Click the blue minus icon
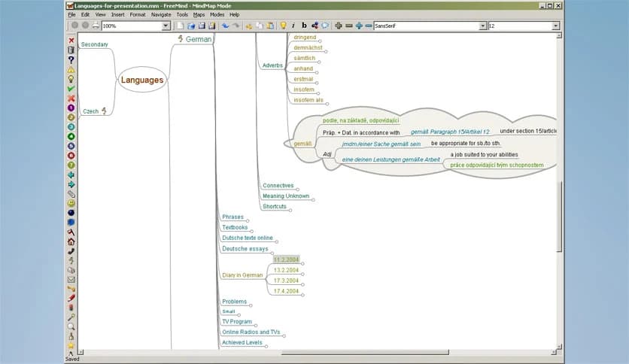Viewport: 629px width, 364px height. [368, 26]
